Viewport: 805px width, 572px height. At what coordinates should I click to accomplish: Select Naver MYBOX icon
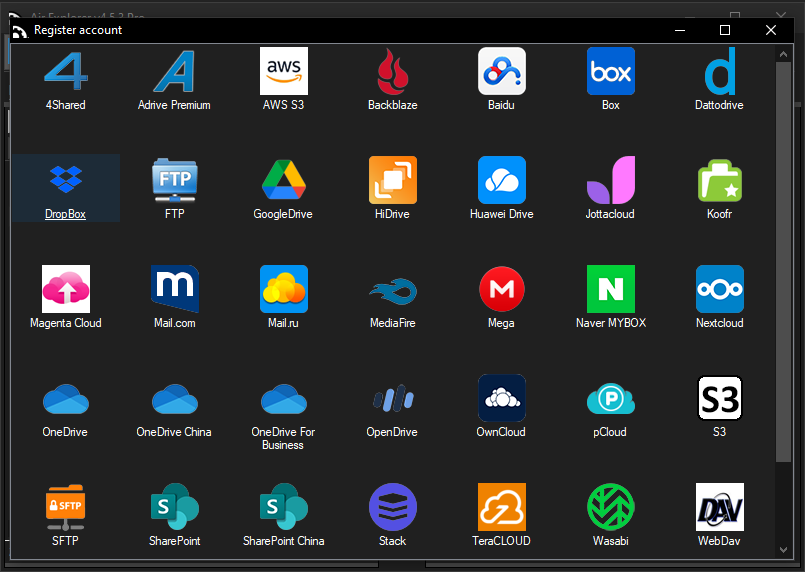tap(610, 289)
